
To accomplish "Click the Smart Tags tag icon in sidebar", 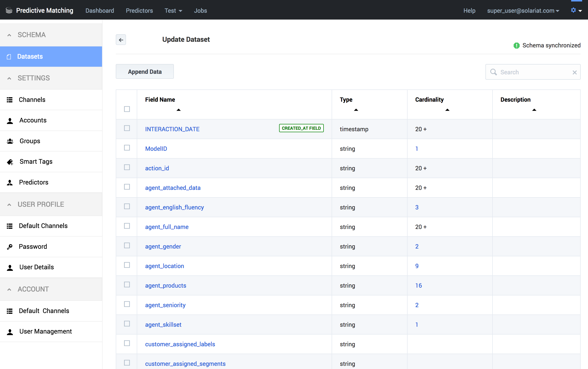I will click(x=10, y=162).
